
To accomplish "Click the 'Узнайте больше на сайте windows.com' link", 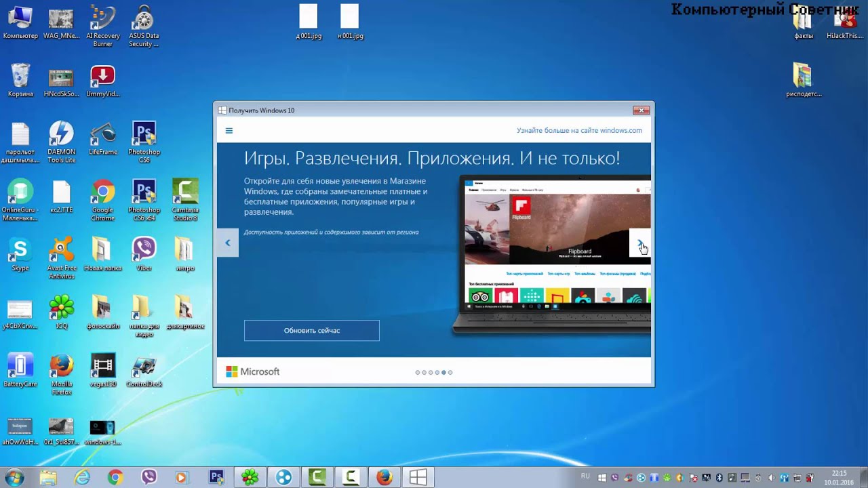I will [579, 131].
